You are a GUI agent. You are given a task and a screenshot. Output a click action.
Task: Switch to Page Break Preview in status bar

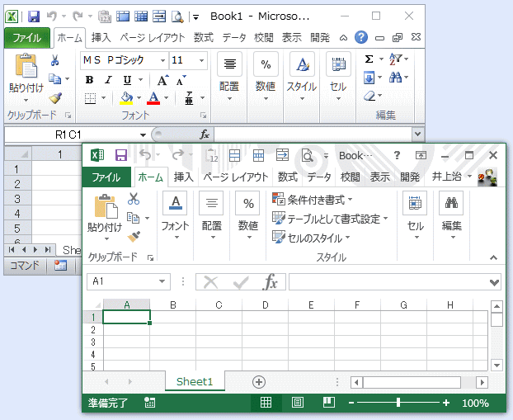pyautogui.click(x=328, y=403)
